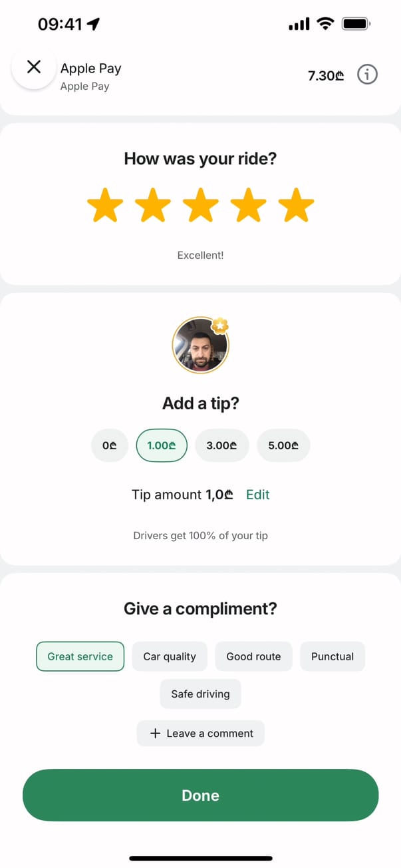Image resolution: width=401 pixels, height=868 pixels.
Task: Tap the gold badge on driver avatar
Action: (220, 325)
